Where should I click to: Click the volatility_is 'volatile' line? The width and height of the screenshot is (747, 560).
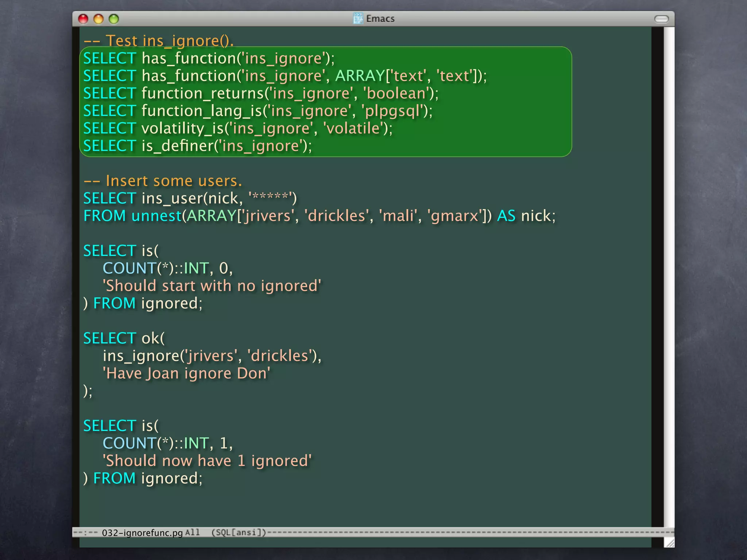pyautogui.click(x=238, y=128)
